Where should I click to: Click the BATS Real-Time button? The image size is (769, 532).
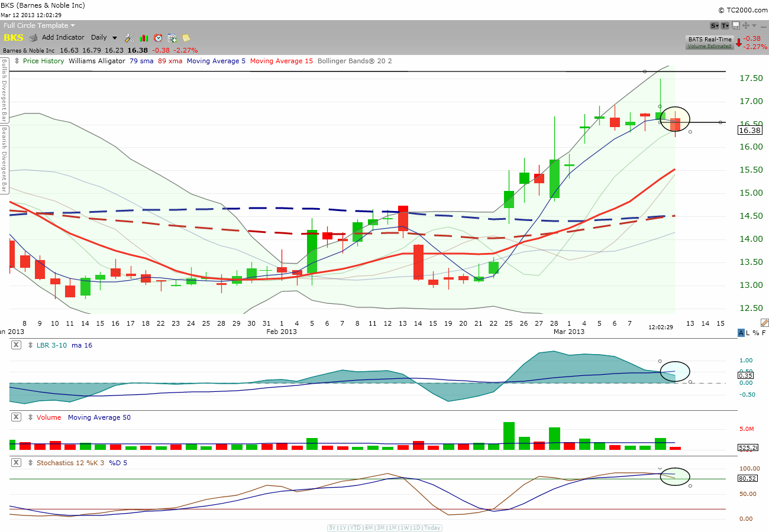pyautogui.click(x=710, y=40)
